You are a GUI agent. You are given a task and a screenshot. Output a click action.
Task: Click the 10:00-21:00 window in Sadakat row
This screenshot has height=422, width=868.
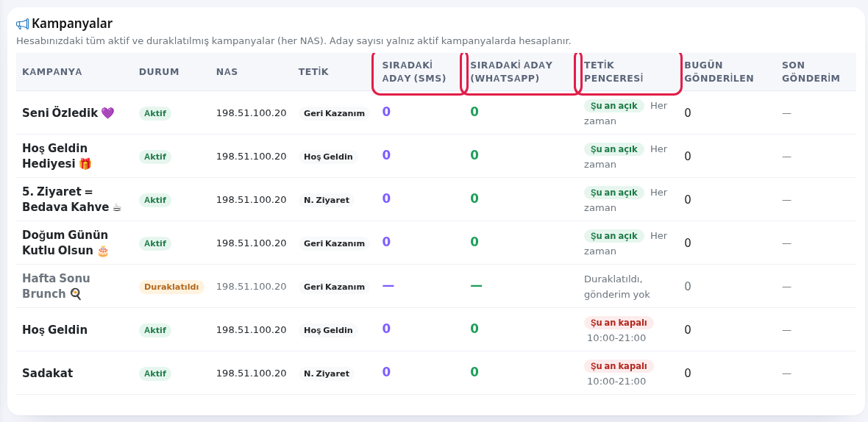616,381
